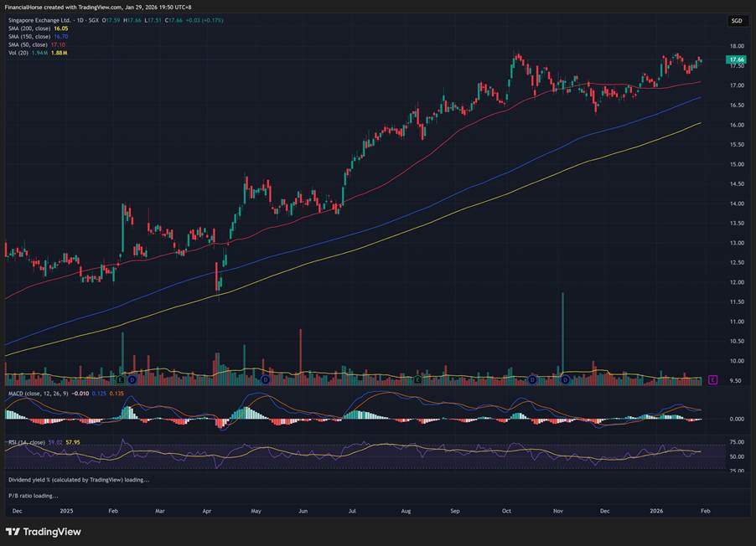Click the Jul label on time axis

[x=353, y=509]
